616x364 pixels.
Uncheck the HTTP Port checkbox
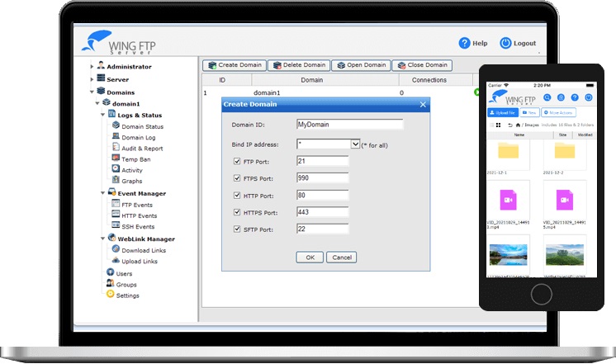pyautogui.click(x=237, y=195)
